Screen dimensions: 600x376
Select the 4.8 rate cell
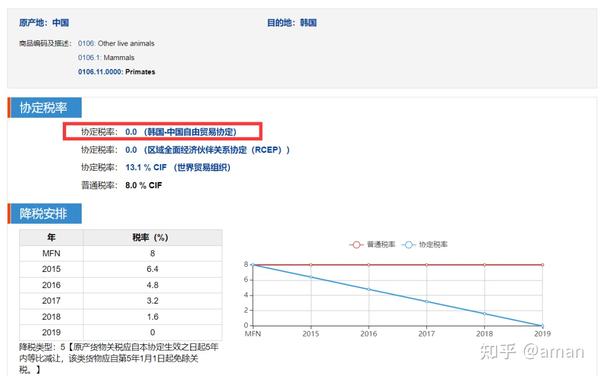(152, 285)
